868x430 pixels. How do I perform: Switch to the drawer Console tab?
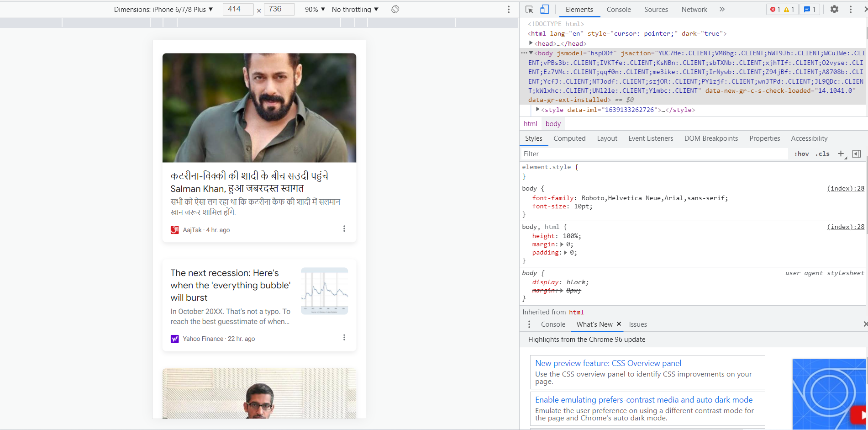pyautogui.click(x=553, y=324)
